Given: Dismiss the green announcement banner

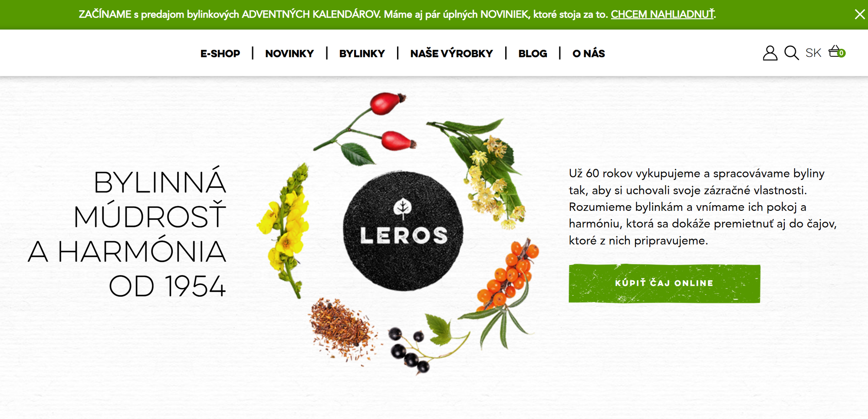Looking at the screenshot, I should [x=859, y=14].
